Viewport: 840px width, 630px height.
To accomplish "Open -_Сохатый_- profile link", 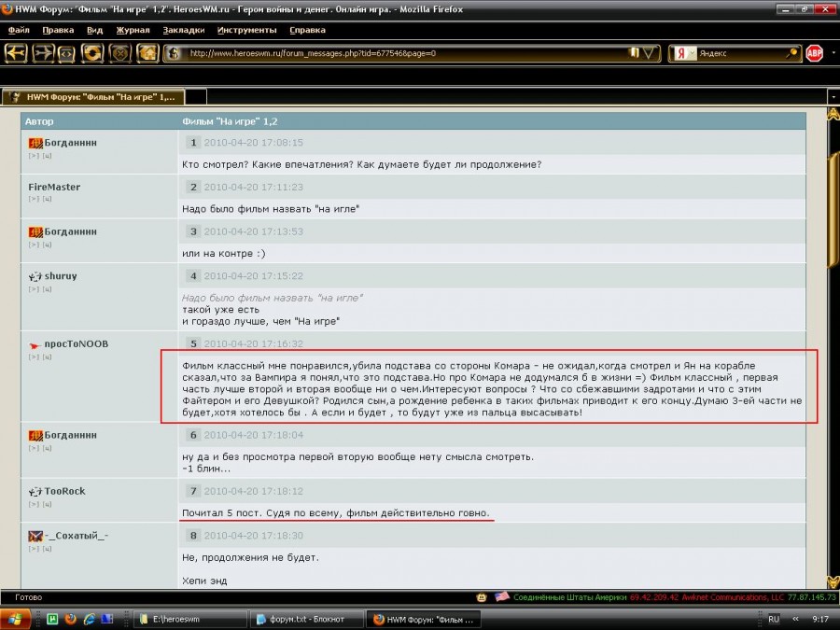I will tap(77, 535).
